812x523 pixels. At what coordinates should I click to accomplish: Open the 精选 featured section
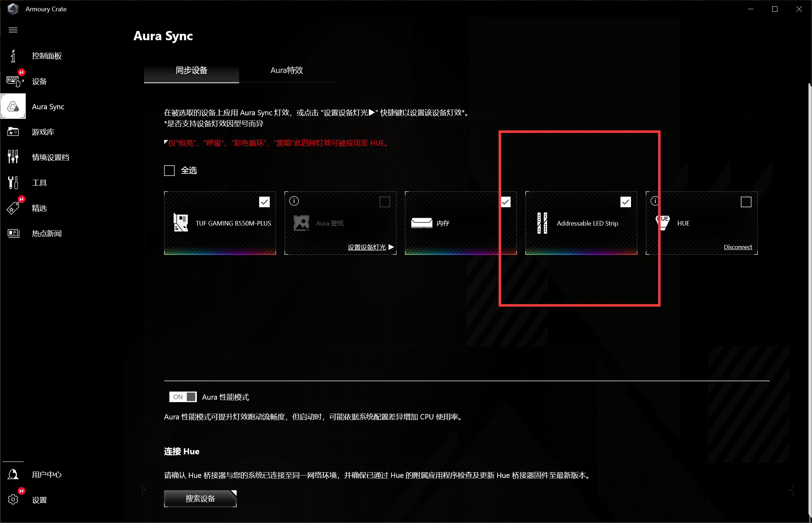point(39,208)
